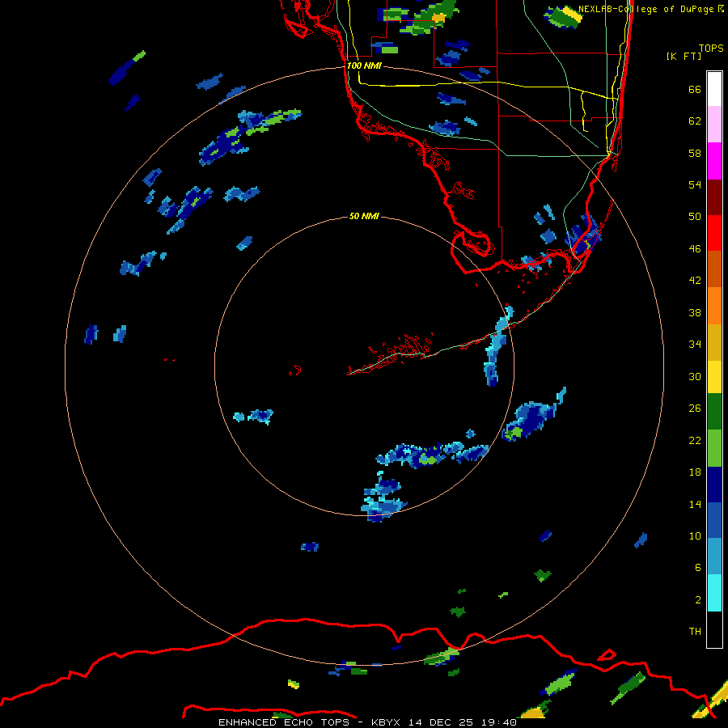The width and height of the screenshot is (728, 728).
Task: Click the light pink legend swatch
Action: [714, 125]
